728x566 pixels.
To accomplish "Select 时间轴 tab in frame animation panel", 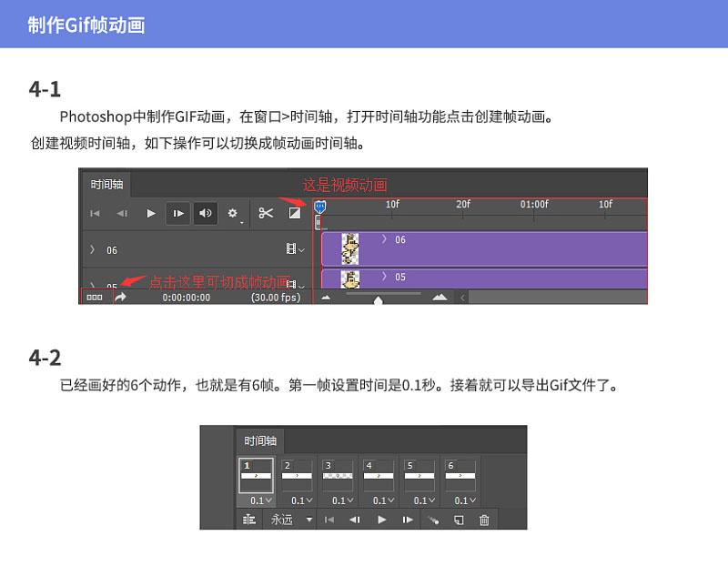I will (x=260, y=441).
